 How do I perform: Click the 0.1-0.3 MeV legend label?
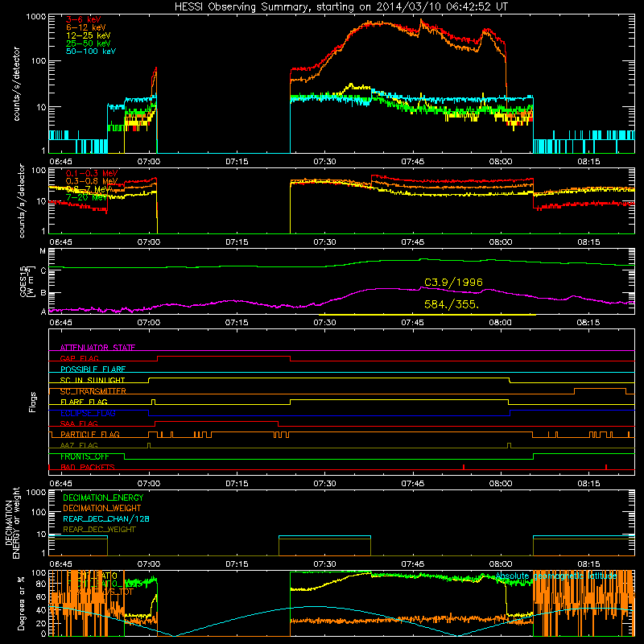point(92,173)
